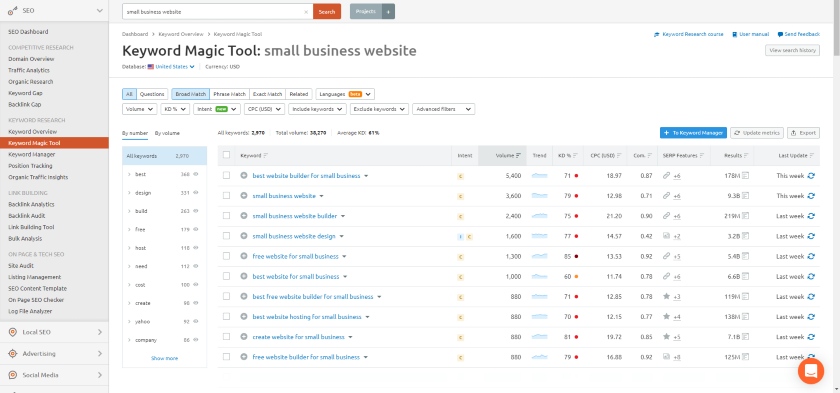The image size is (840, 393).
Task: Refresh the 'small business website design' row
Action: (x=811, y=236)
